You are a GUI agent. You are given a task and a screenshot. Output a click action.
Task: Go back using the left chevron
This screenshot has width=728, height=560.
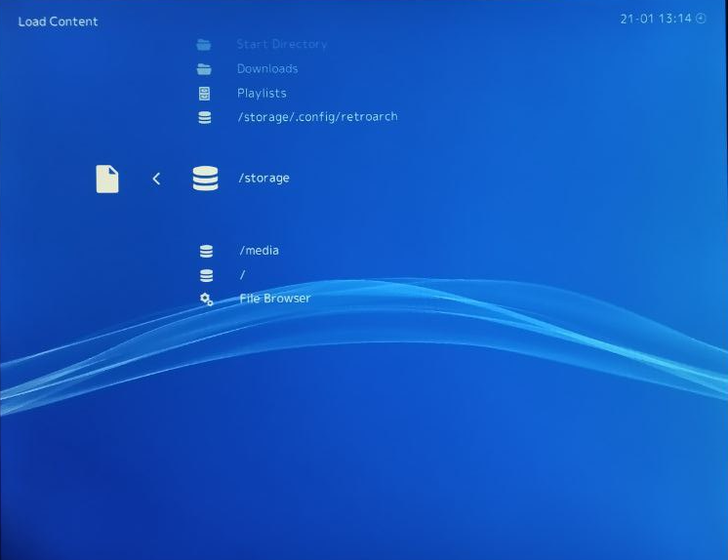pos(156,179)
